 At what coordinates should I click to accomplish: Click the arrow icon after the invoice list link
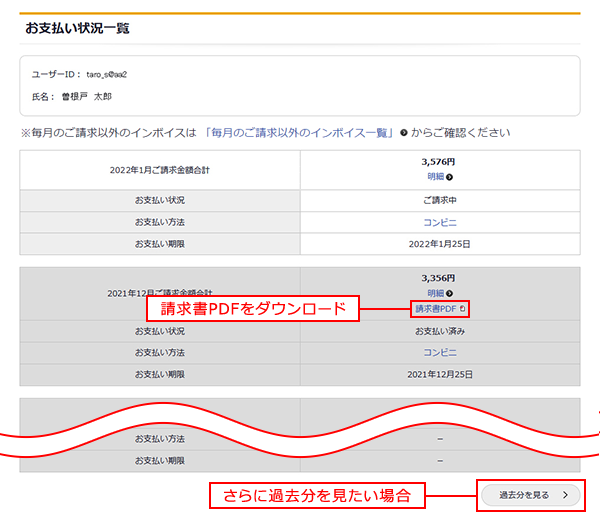[x=404, y=133]
